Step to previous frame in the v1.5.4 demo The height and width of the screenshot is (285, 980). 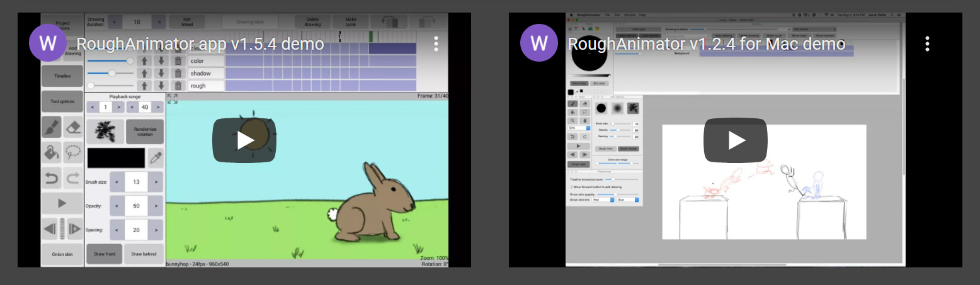(x=50, y=228)
